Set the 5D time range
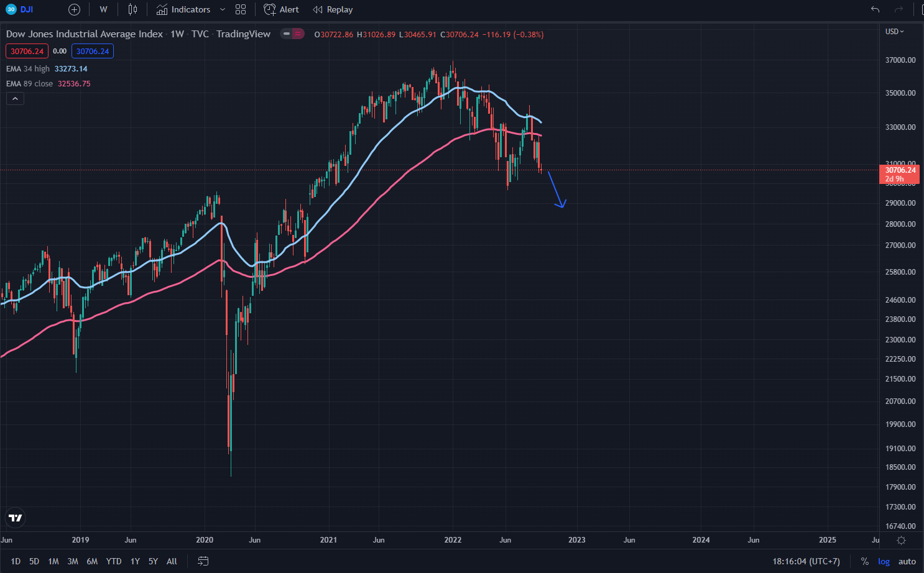This screenshot has width=924, height=573. point(34,561)
